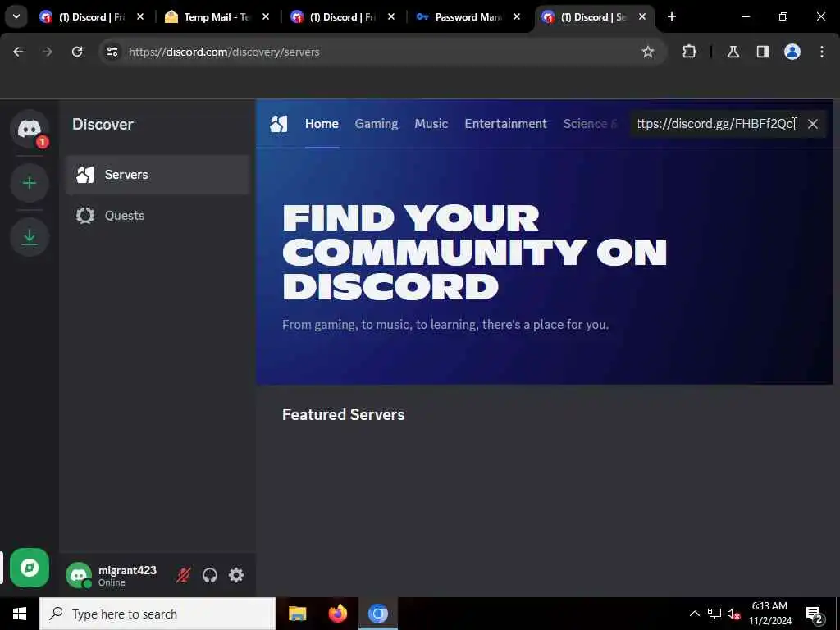This screenshot has width=840, height=630.
Task: Launch File Explorer from the taskbar
Action: [x=297, y=614]
